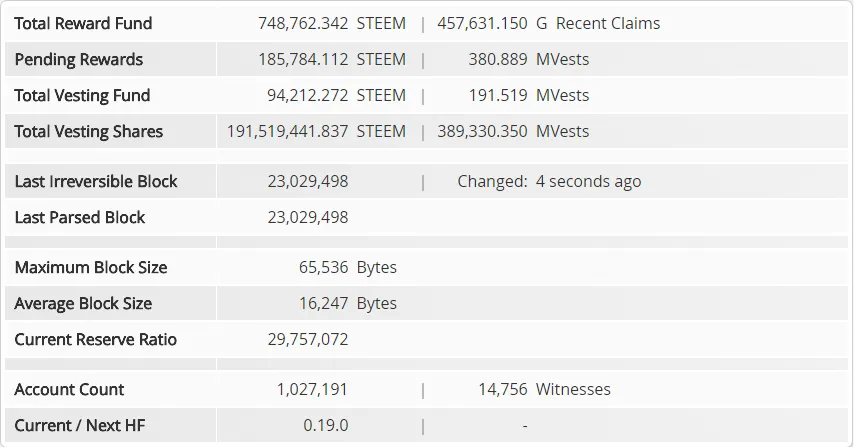Click the 94,212.272 STEEM vesting fund value
This screenshot has height=447, width=854.
click(336, 95)
